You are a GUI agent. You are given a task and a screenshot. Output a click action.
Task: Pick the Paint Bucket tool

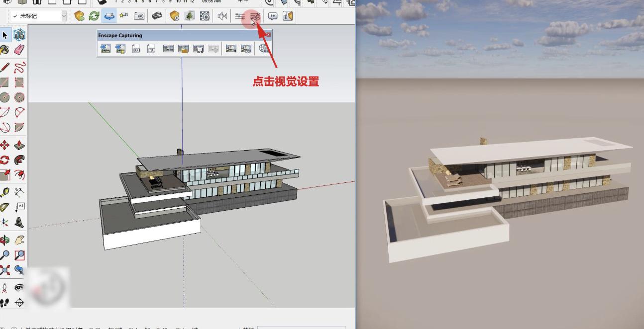[5, 50]
